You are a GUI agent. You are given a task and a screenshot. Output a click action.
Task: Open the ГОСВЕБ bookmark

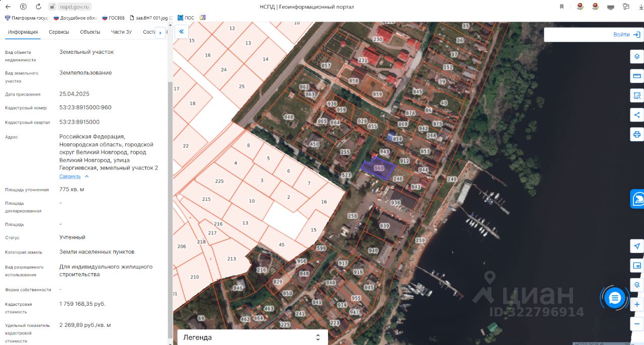(x=113, y=18)
